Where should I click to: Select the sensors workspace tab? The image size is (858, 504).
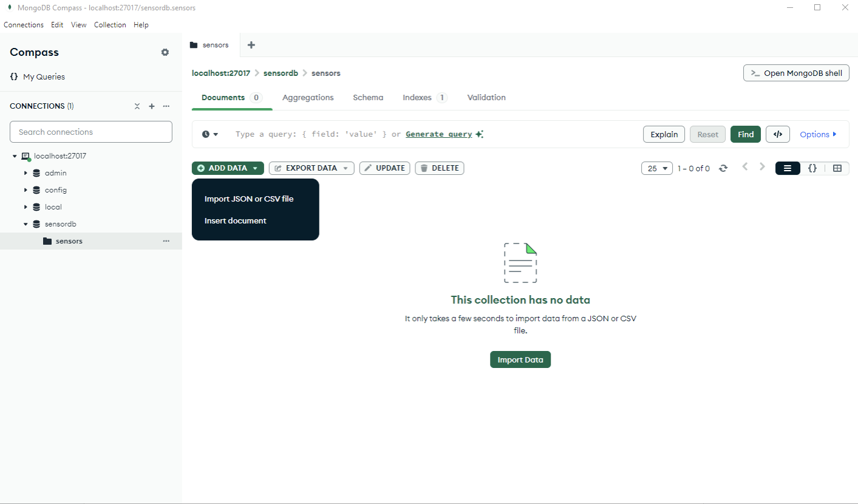point(211,45)
